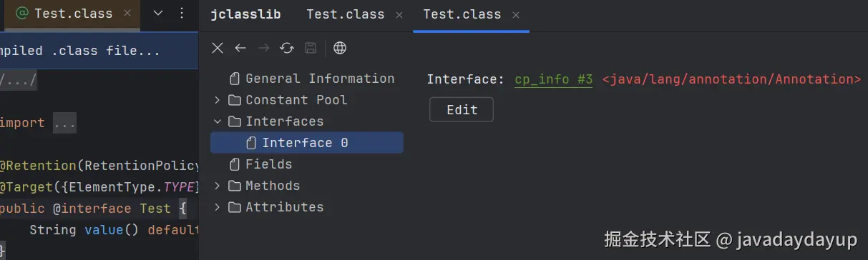The height and width of the screenshot is (260, 868).
Task: Close the first jclasslib Test.class tab
Action: pyautogui.click(x=399, y=15)
